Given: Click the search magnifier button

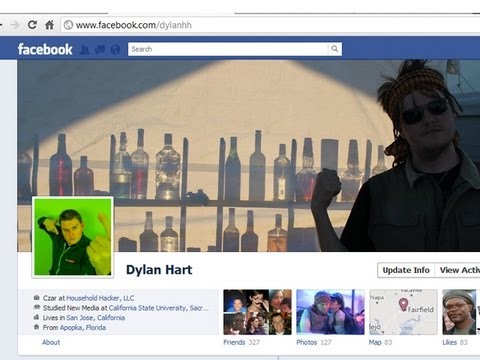Looking at the screenshot, I should [x=335, y=49].
